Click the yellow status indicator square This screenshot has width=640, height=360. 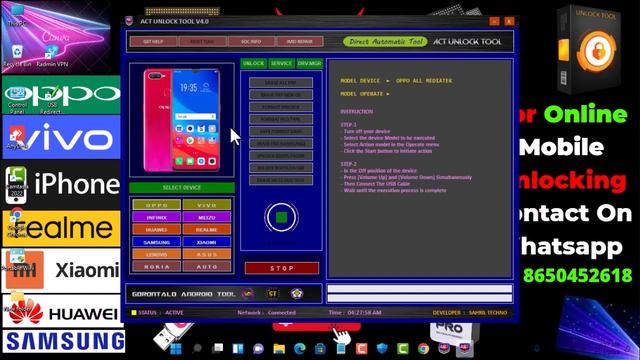pyautogui.click(x=133, y=313)
